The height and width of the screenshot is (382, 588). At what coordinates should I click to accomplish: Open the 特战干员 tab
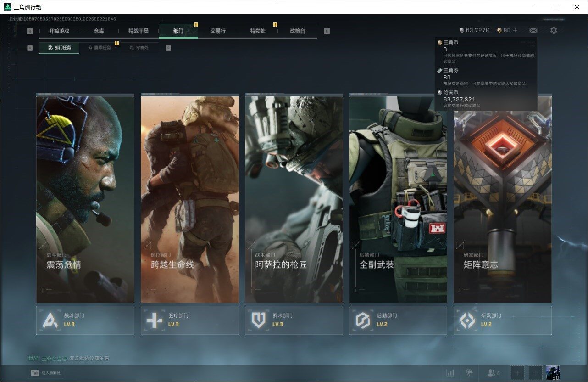pyautogui.click(x=139, y=31)
